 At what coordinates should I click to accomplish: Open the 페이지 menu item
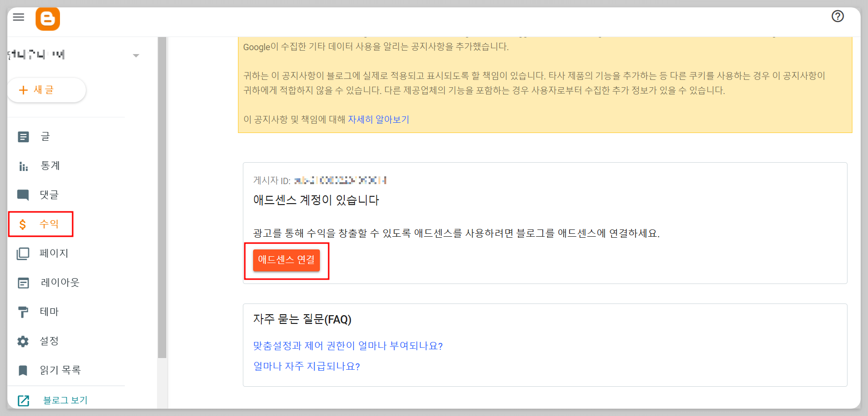tap(54, 253)
